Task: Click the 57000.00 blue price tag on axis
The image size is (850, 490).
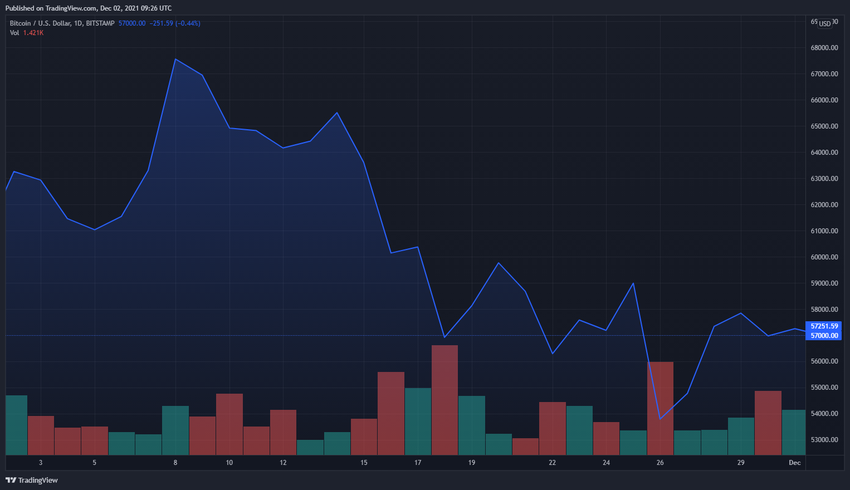Action: [x=824, y=336]
